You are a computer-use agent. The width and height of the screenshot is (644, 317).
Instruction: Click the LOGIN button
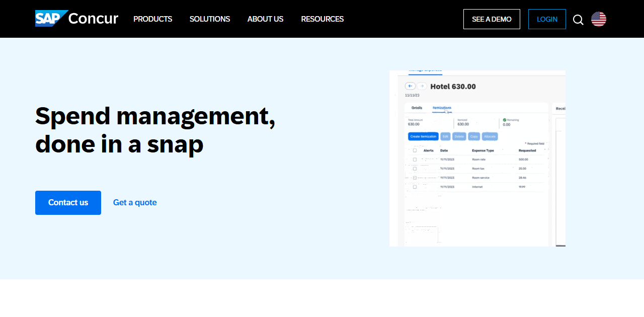(x=547, y=19)
